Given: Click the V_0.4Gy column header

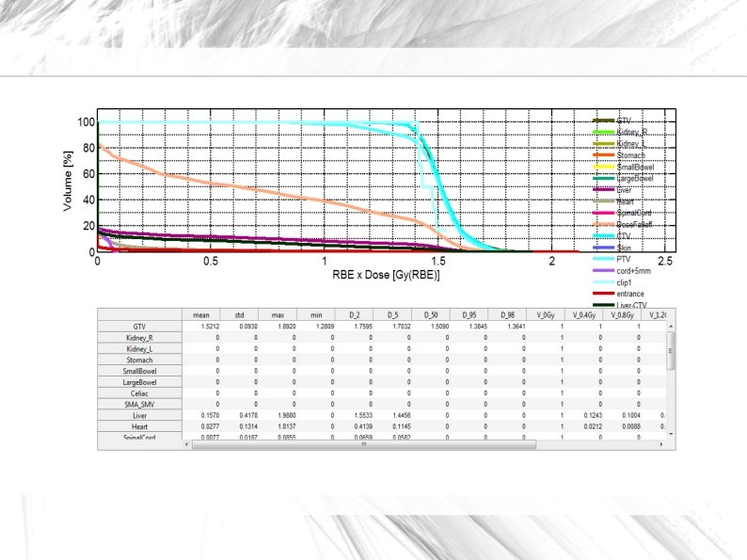Looking at the screenshot, I should point(583,315).
